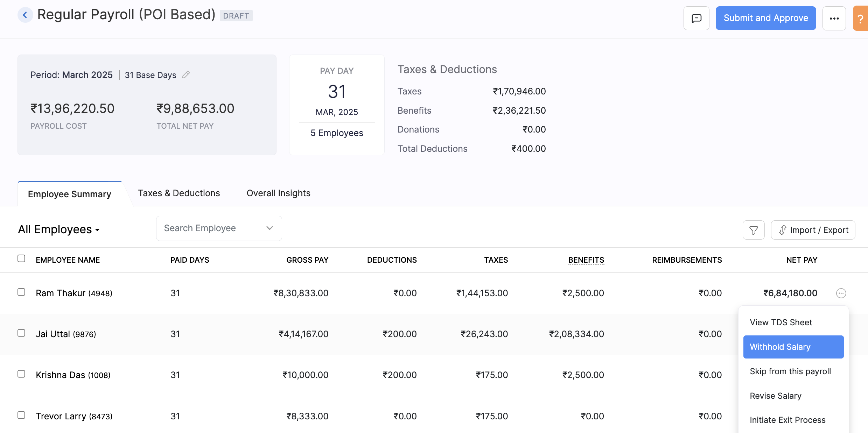Click the back arrow beside Regular Payroll
The image size is (868, 433).
coord(25,15)
